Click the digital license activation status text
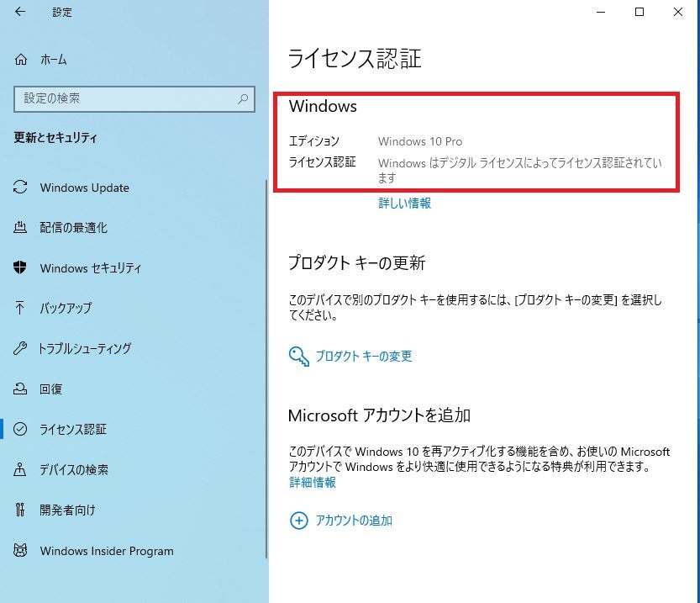 pyautogui.click(x=520, y=170)
